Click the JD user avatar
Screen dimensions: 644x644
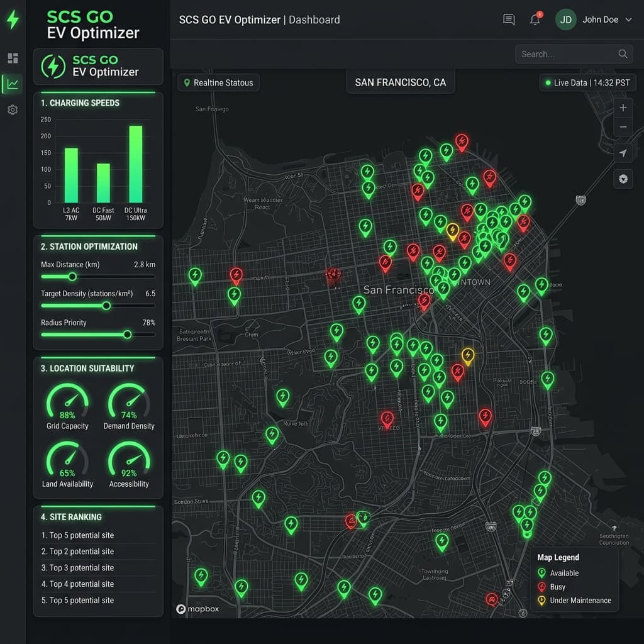(x=566, y=19)
